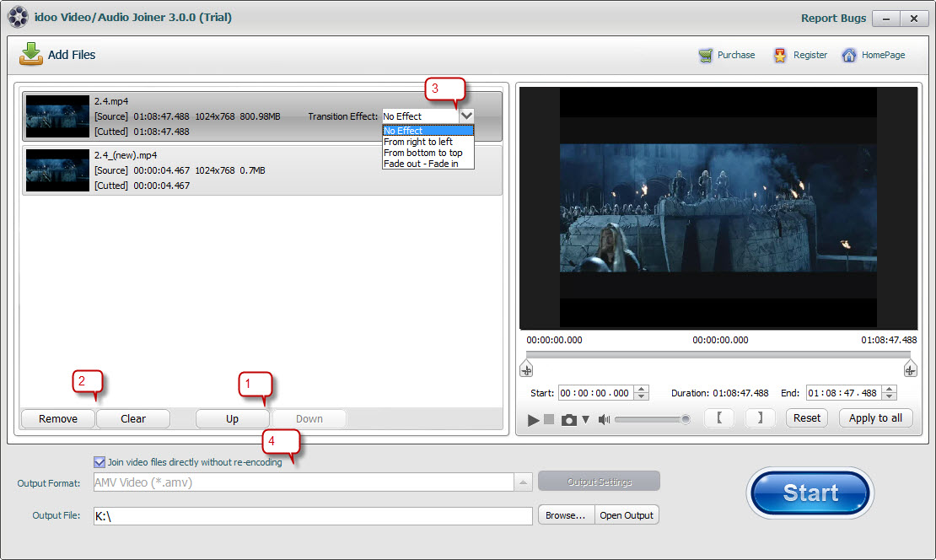
Task: Click the Output File path field
Action: coord(313,516)
